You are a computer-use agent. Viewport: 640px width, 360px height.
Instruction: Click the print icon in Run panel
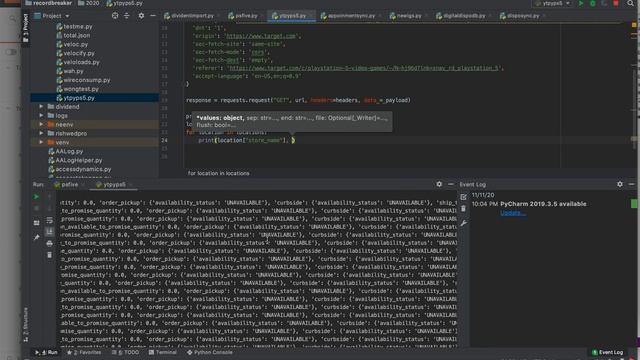coord(49,244)
